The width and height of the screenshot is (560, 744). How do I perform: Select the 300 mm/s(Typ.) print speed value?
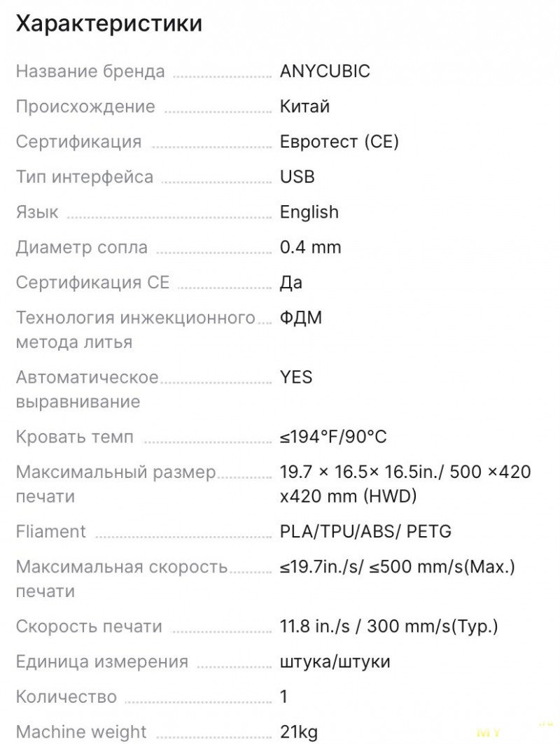pos(433,626)
